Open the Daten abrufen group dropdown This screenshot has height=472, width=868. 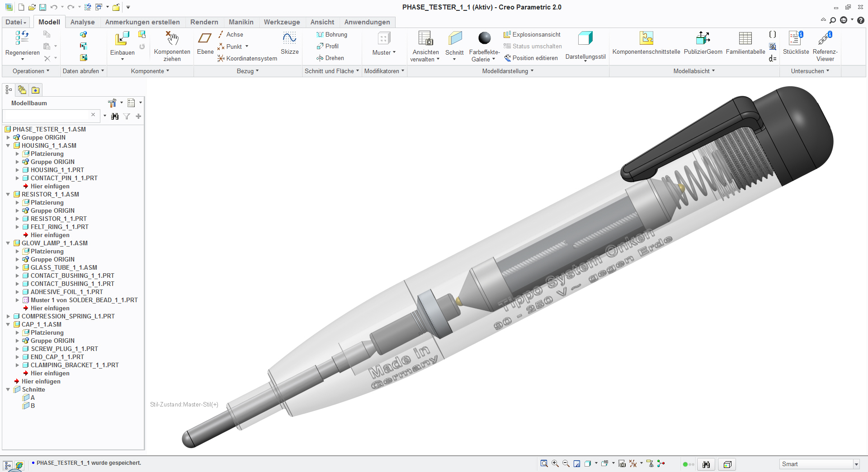click(84, 71)
